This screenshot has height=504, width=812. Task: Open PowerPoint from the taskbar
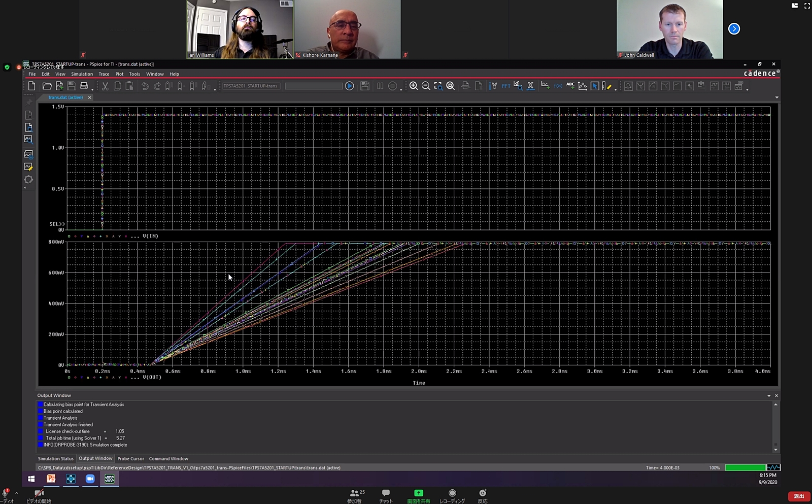pyautogui.click(x=51, y=479)
